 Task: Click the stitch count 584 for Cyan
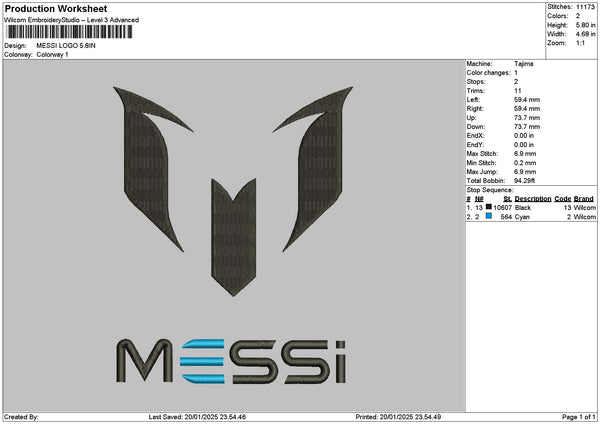(506, 217)
